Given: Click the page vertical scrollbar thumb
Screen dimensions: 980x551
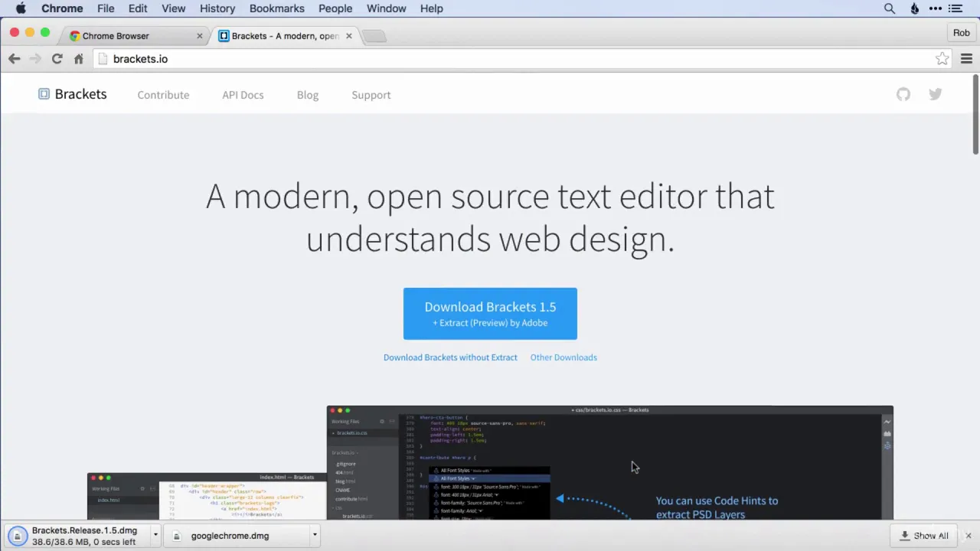Looking at the screenshot, I should (975, 114).
